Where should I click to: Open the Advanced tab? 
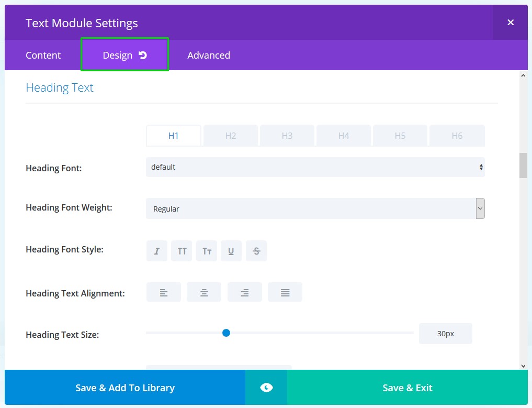point(209,55)
